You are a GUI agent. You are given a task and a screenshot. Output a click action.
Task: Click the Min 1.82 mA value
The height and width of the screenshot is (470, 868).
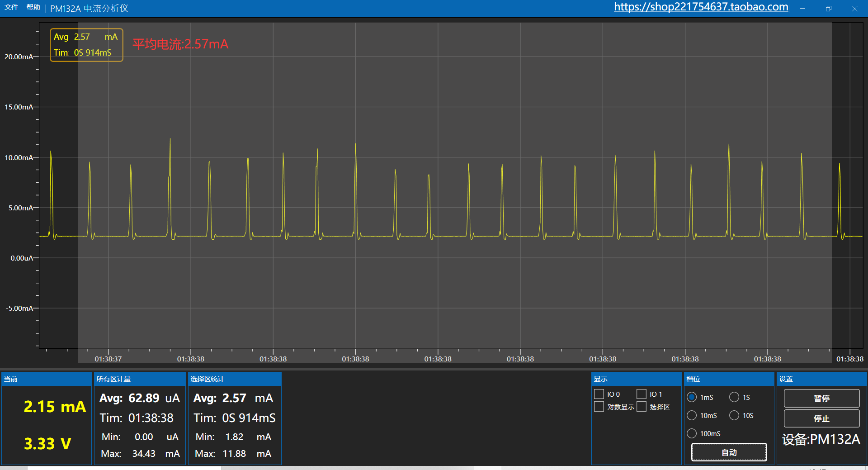tap(233, 437)
